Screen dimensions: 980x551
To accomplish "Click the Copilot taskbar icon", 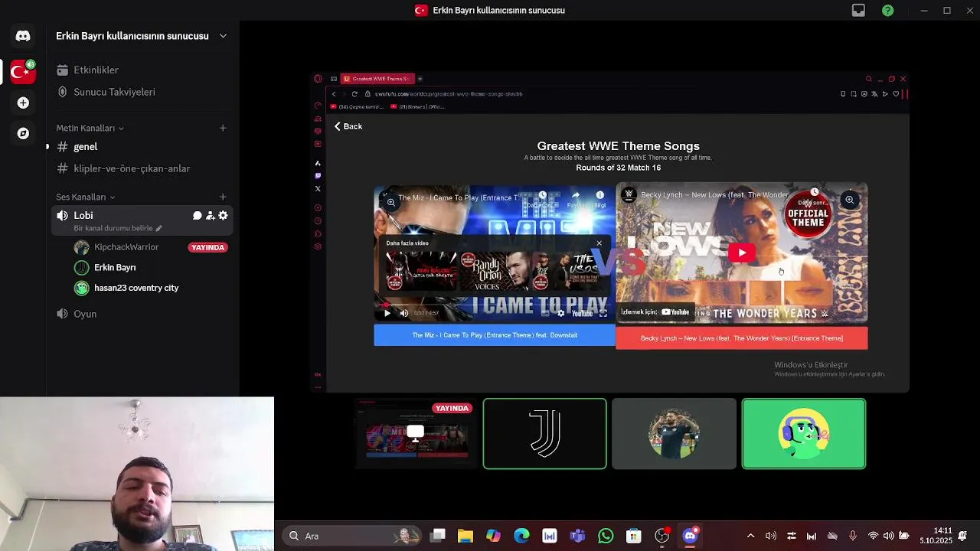I will pyautogui.click(x=493, y=536).
